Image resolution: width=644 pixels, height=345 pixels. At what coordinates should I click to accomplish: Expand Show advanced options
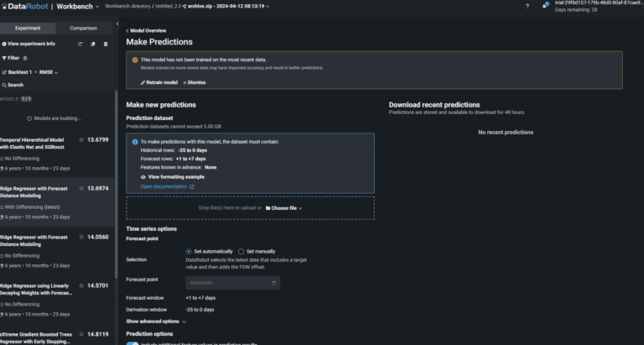click(156, 321)
